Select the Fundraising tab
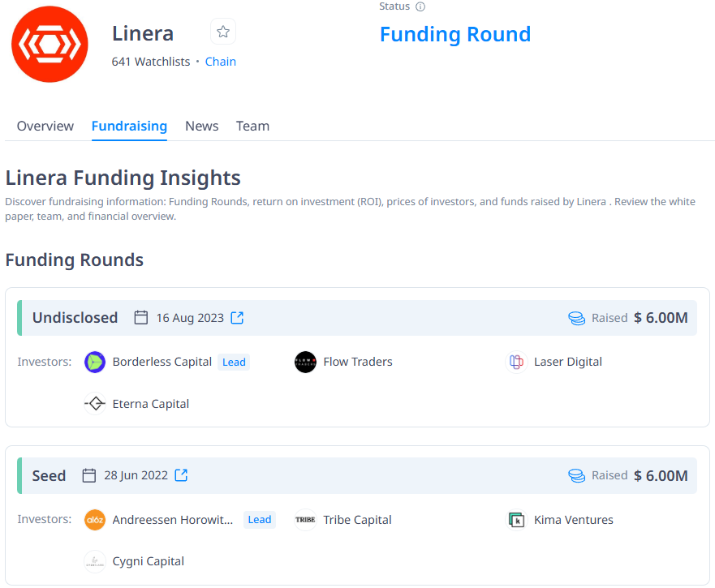The height and width of the screenshot is (588, 715). 129,126
